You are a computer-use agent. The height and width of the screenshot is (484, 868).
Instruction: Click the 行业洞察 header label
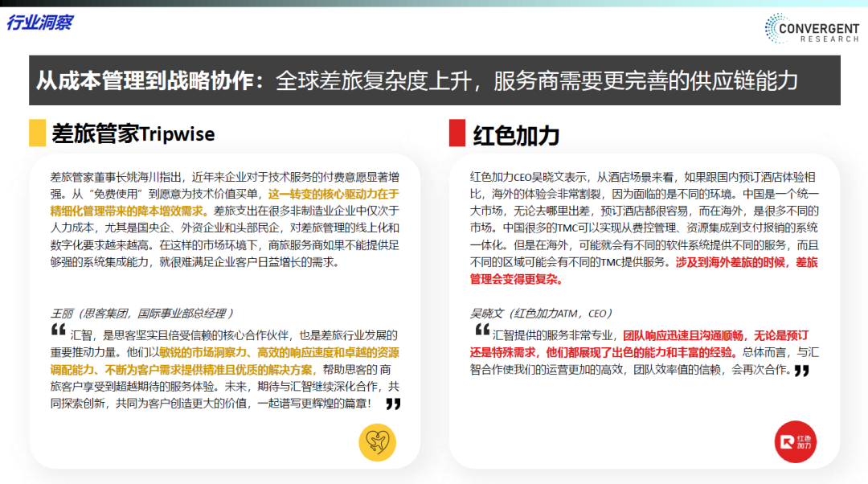click(x=40, y=23)
